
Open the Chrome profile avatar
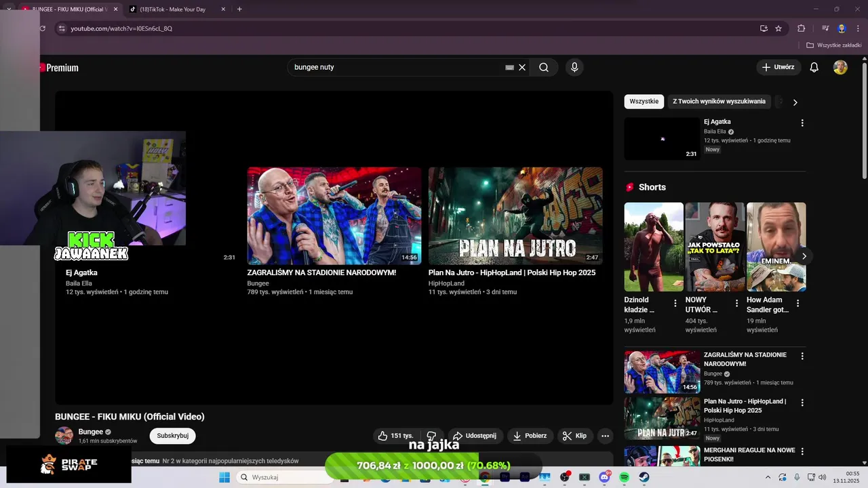(x=842, y=28)
